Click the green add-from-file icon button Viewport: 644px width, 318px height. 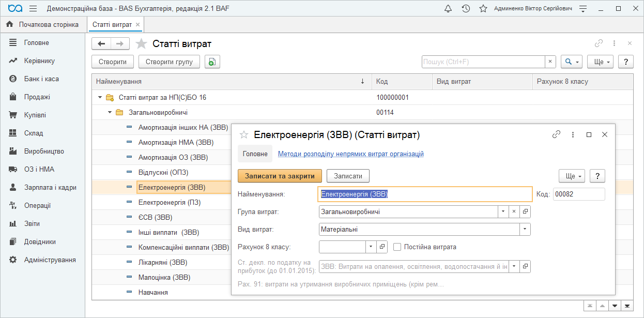coord(212,62)
